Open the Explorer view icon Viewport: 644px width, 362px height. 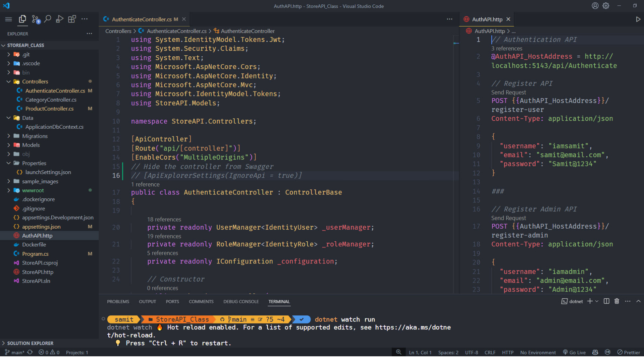click(22, 19)
